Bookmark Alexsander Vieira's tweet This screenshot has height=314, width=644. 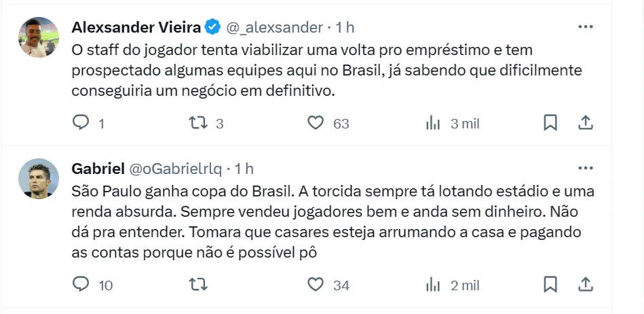click(x=550, y=123)
